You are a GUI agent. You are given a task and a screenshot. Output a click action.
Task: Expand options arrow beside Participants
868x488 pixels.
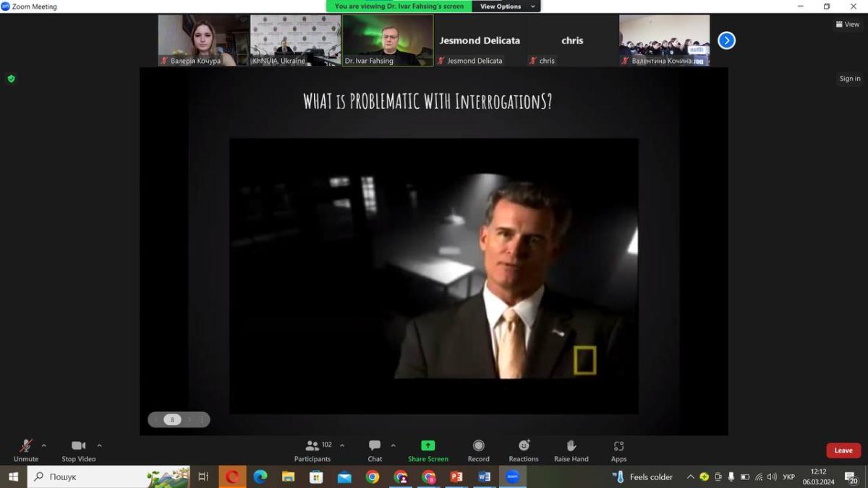click(342, 445)
